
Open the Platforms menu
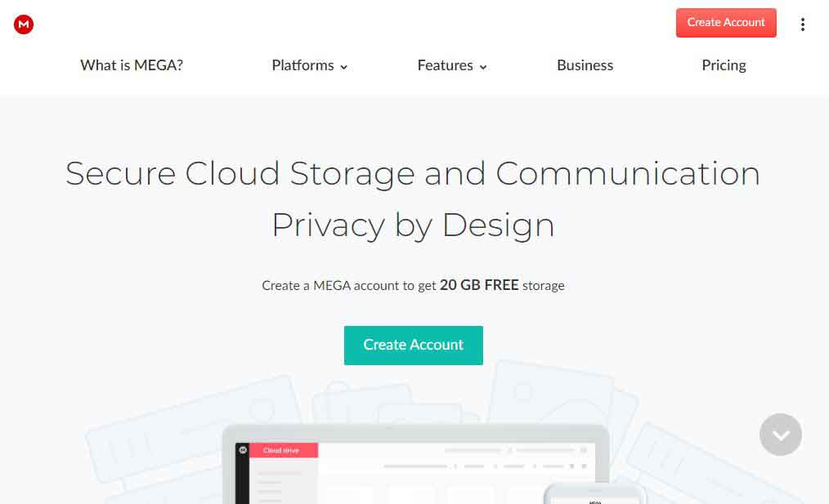click(302, 65)
